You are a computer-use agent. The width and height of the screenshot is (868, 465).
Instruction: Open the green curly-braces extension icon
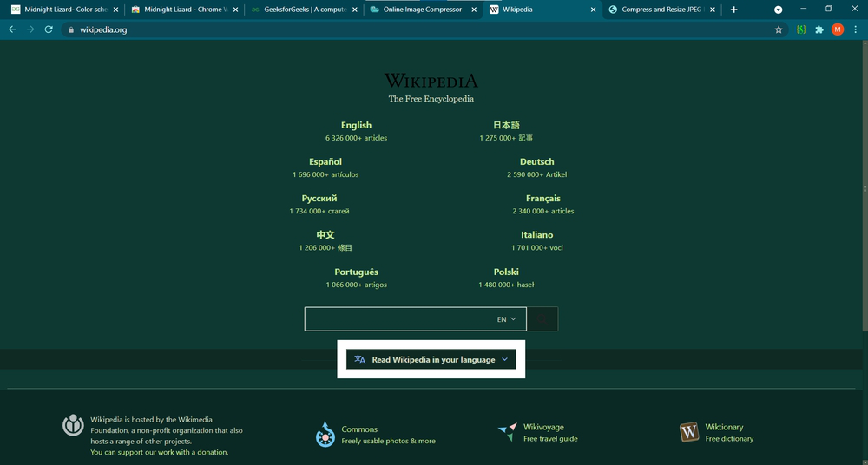[801, 29]
